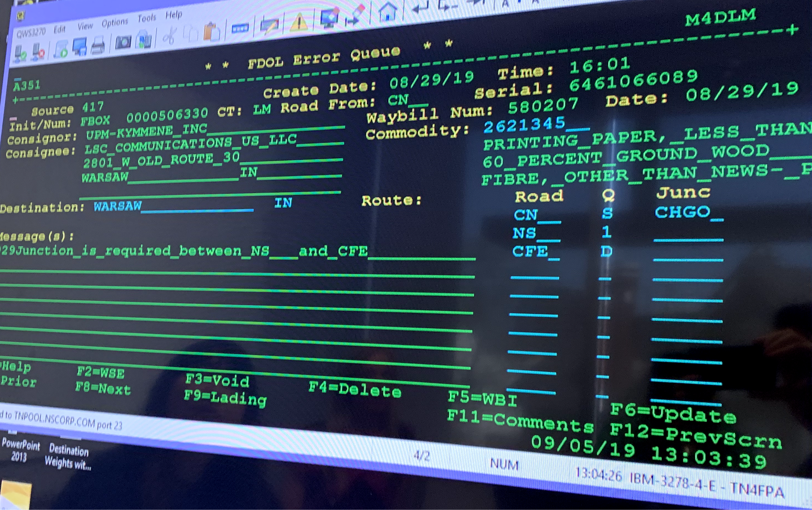Screen dimensions: 812x510
Task: Click the Route Road field CFE
Action: [536, 252]
